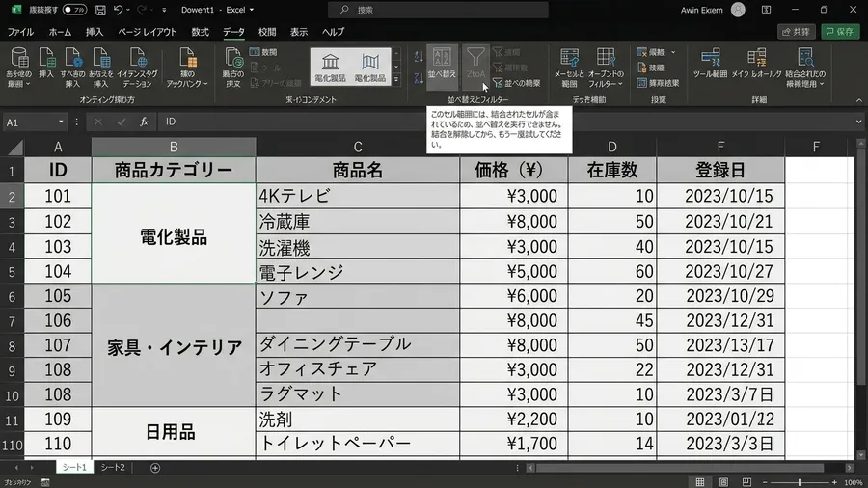Collapse the ribbon with the chevron
The height and width of the screenshot is (488, 868).
[858, 100]
